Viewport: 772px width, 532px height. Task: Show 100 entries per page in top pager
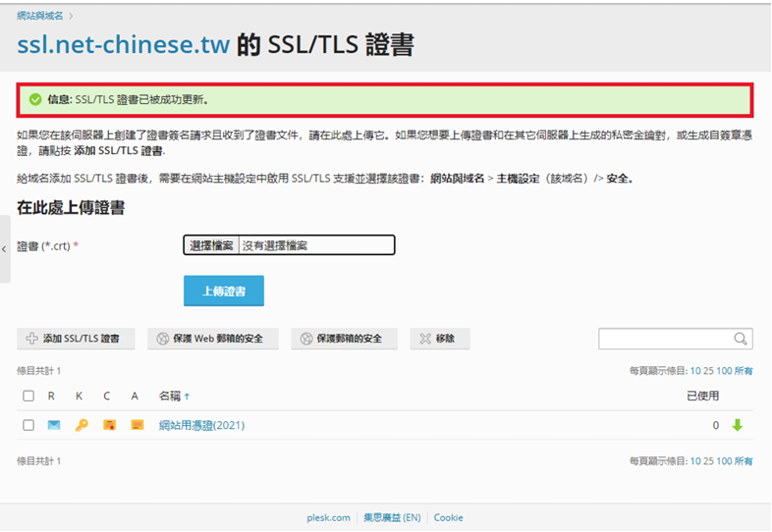click(724, 371)
